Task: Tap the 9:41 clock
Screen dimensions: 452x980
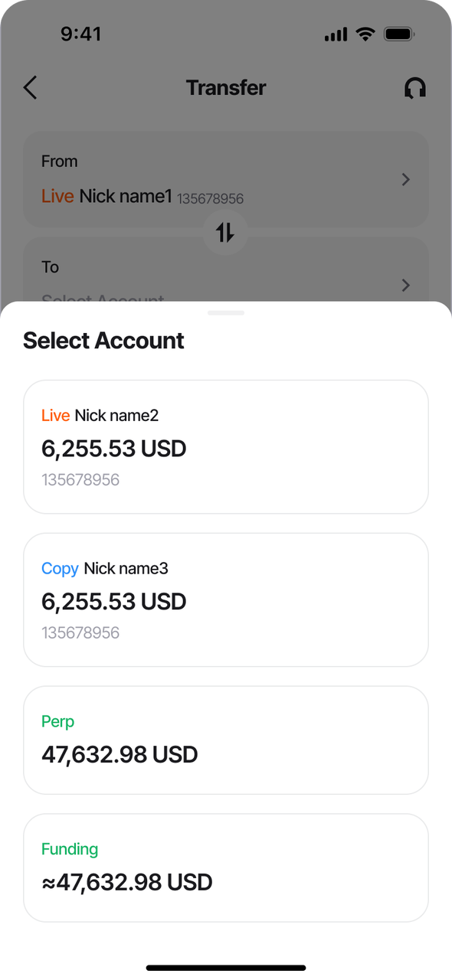Action: (x=80, y=34)
